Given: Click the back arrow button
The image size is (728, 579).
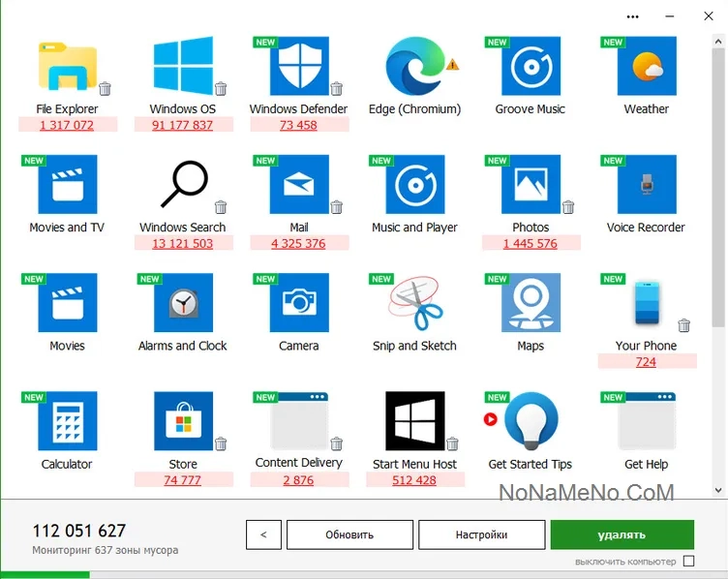Looking at the screenshot, I should point(263,534).
